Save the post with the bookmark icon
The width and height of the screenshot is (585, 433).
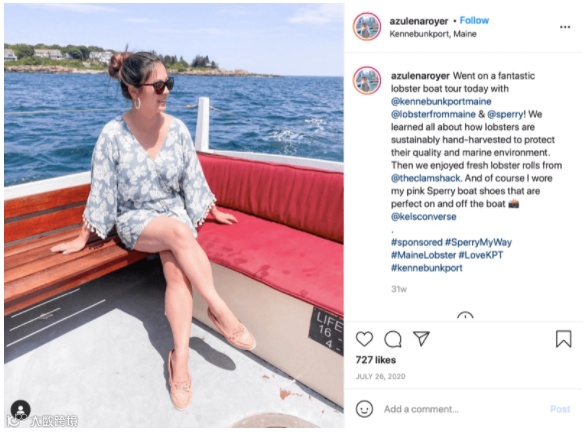563,339
